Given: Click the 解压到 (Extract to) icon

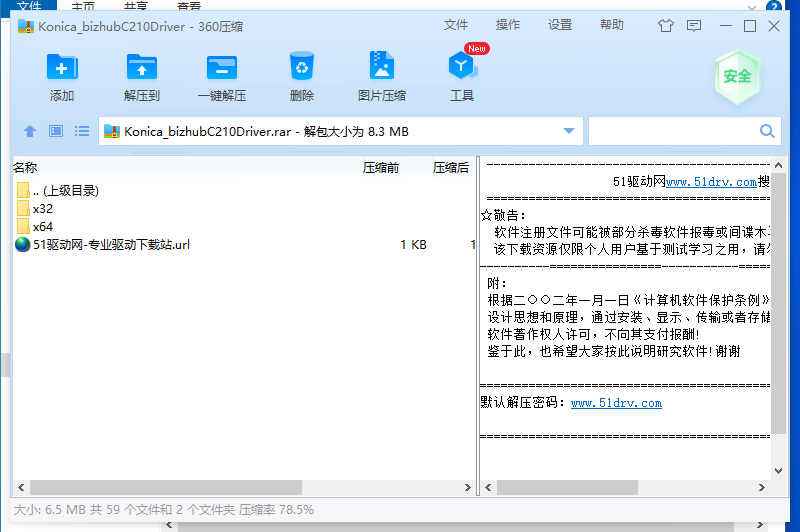Looking at the screenshot, I should [141, 67].
